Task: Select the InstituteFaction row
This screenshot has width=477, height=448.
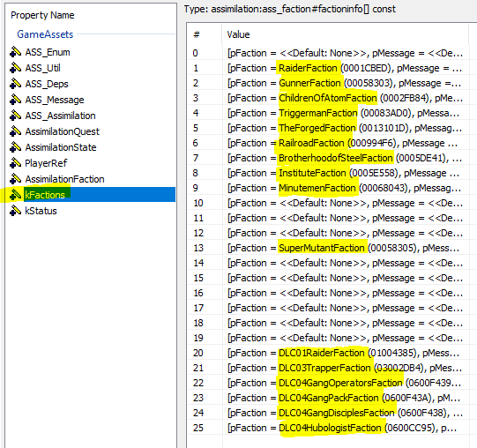Action: coord(328,173)
